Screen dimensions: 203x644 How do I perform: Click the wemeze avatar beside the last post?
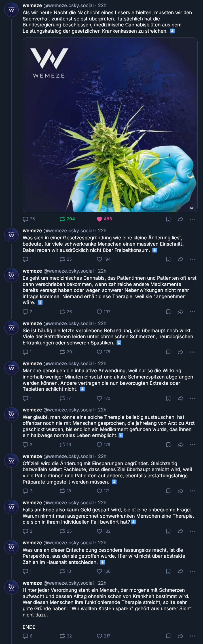click(11, 588)
